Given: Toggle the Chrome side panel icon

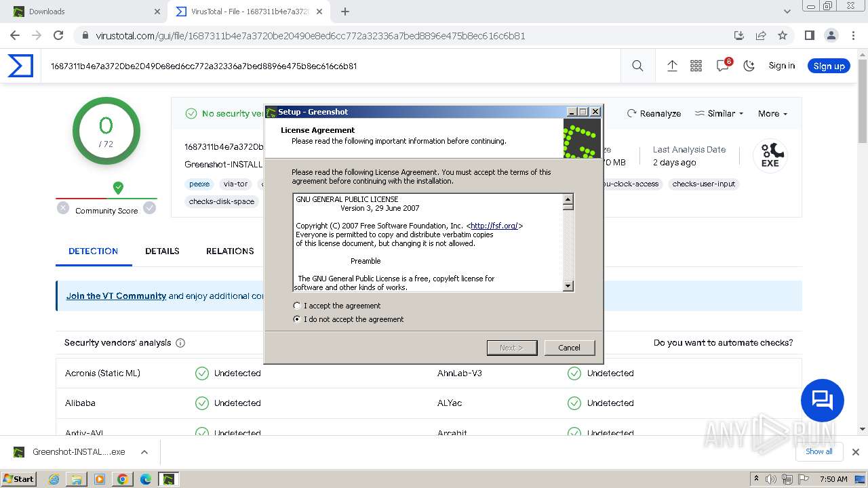Looking at the screenshot, I should pos(809,35).
